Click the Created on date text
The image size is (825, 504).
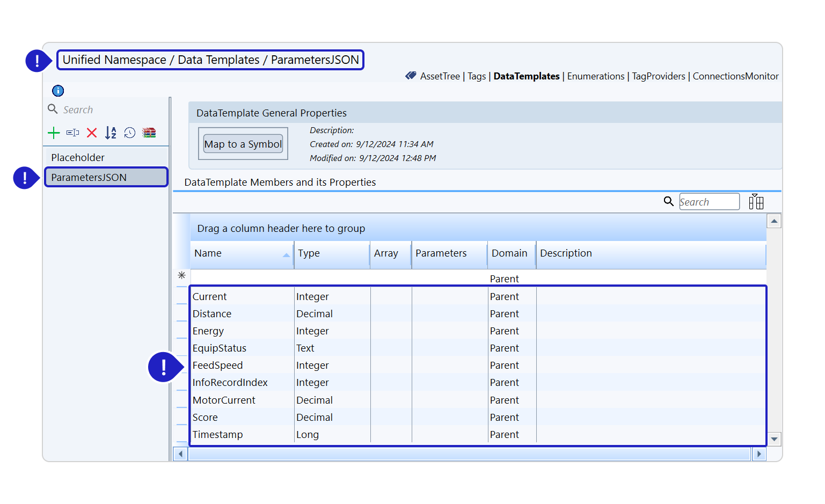371,144
